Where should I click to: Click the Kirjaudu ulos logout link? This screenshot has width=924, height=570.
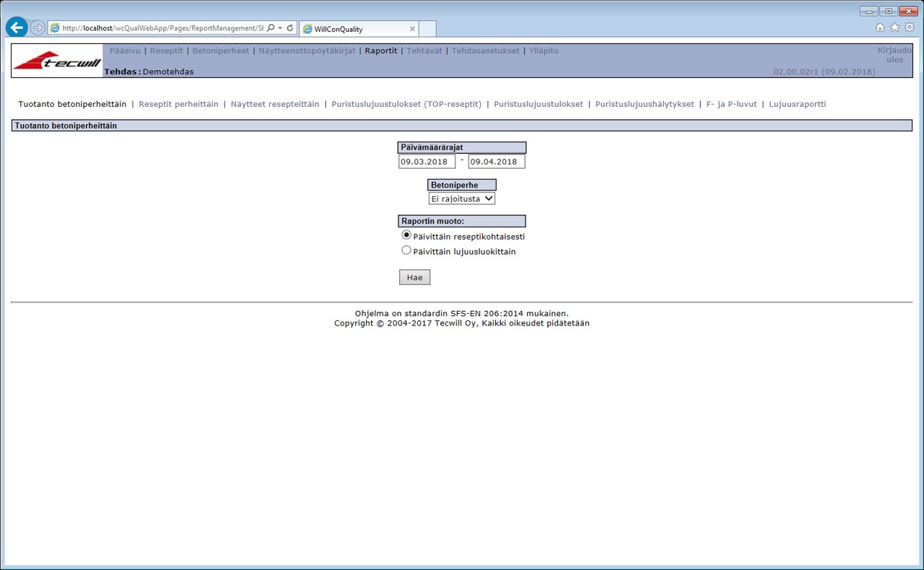894,55
